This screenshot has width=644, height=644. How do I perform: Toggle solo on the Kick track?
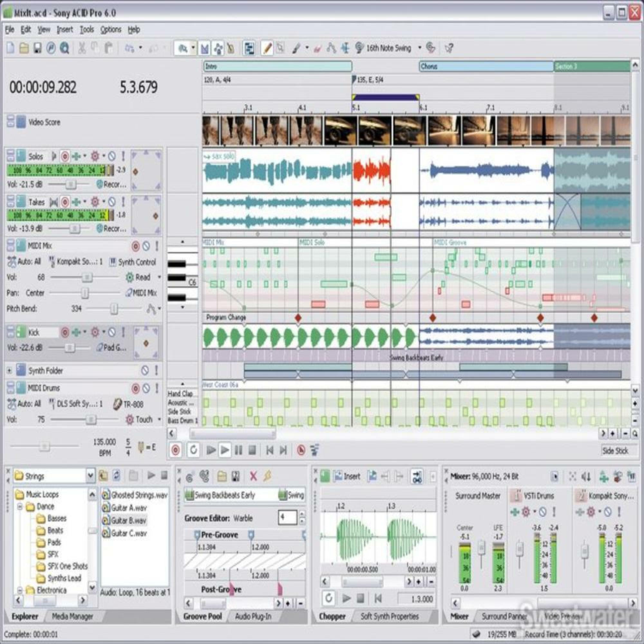pyautogui.click(x=123, y=332)
